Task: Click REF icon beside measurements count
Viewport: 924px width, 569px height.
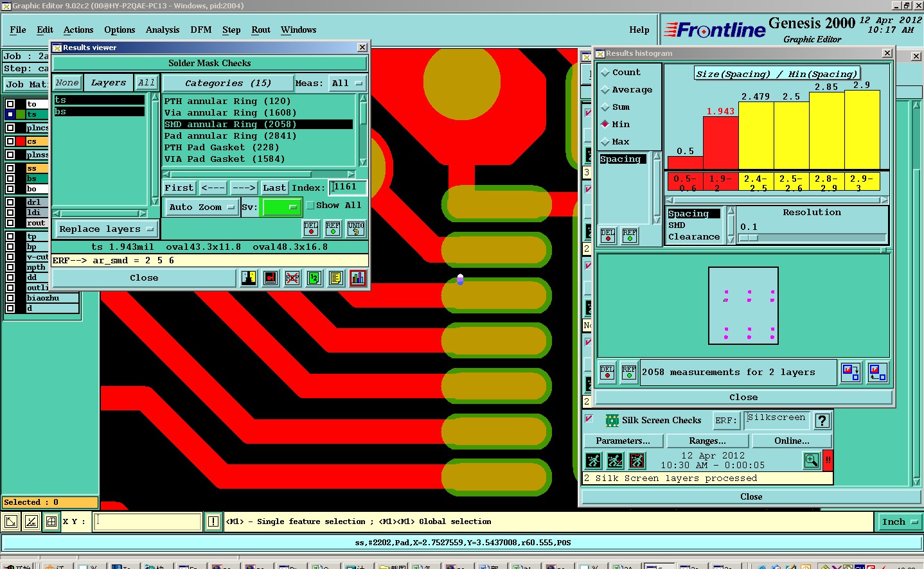Action: click(629, 372)
